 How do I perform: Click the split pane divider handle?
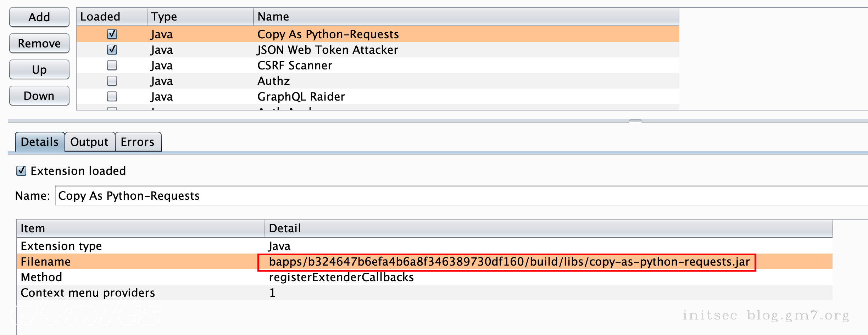635,121
